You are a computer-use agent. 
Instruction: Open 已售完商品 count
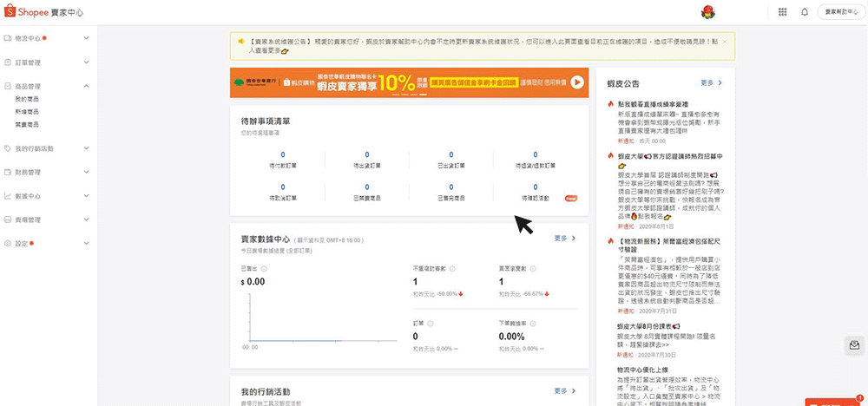[x=451, y=187]
